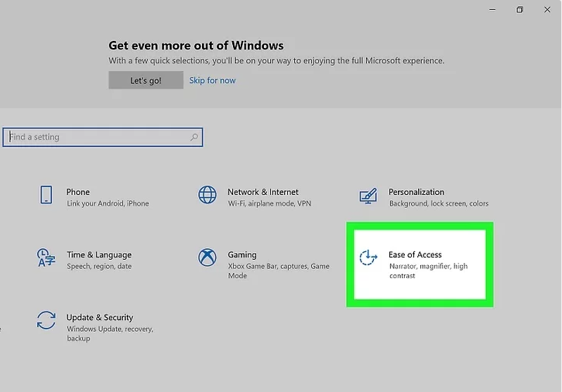
Task: Restore down the Settings window
Action: tap(519, 10)
